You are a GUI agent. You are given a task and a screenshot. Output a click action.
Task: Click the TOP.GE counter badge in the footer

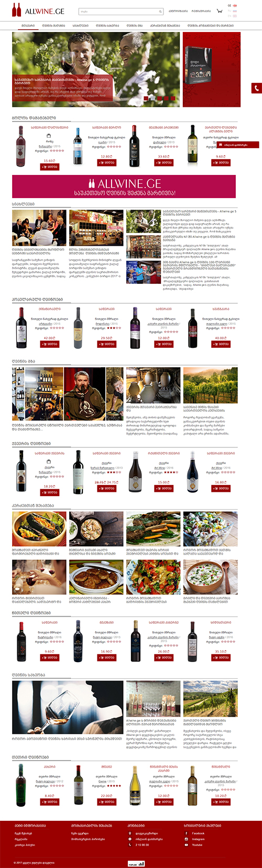coord(136,862)
